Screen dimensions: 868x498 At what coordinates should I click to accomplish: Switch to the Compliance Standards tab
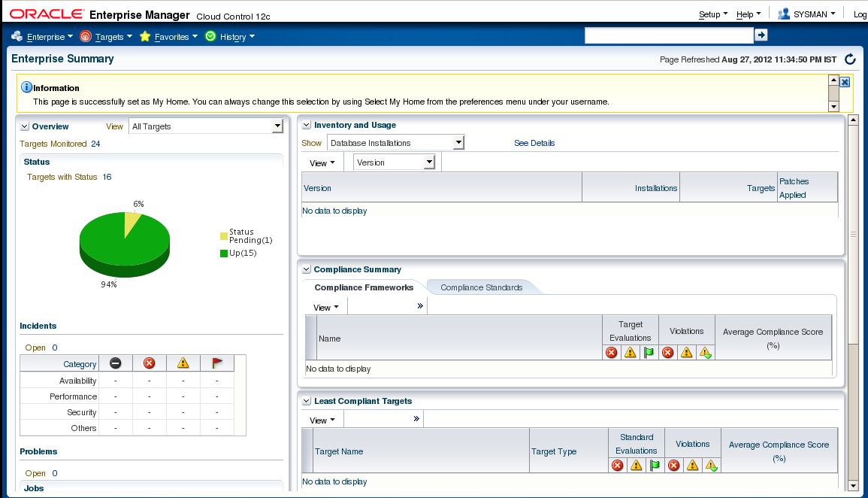click(x=481, y=287)
